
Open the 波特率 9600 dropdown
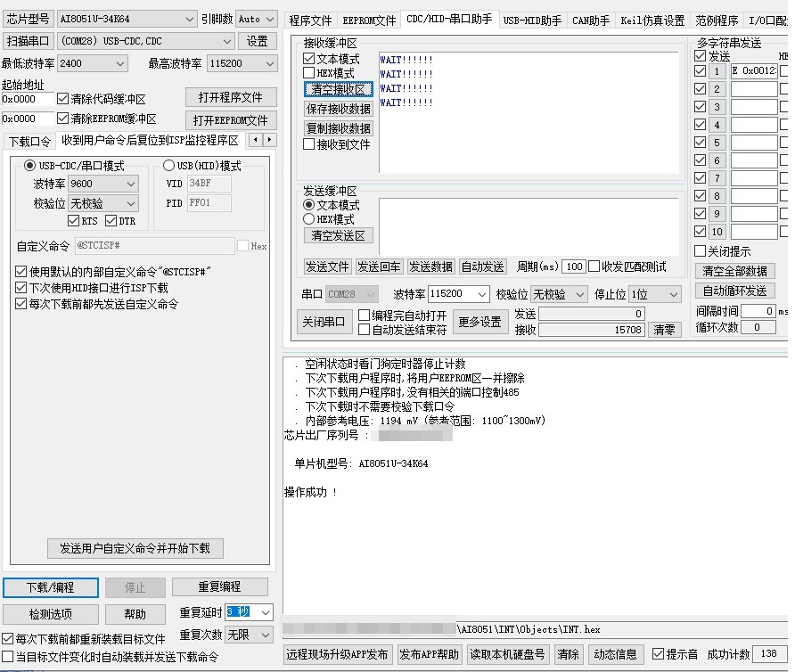(103, 184)
